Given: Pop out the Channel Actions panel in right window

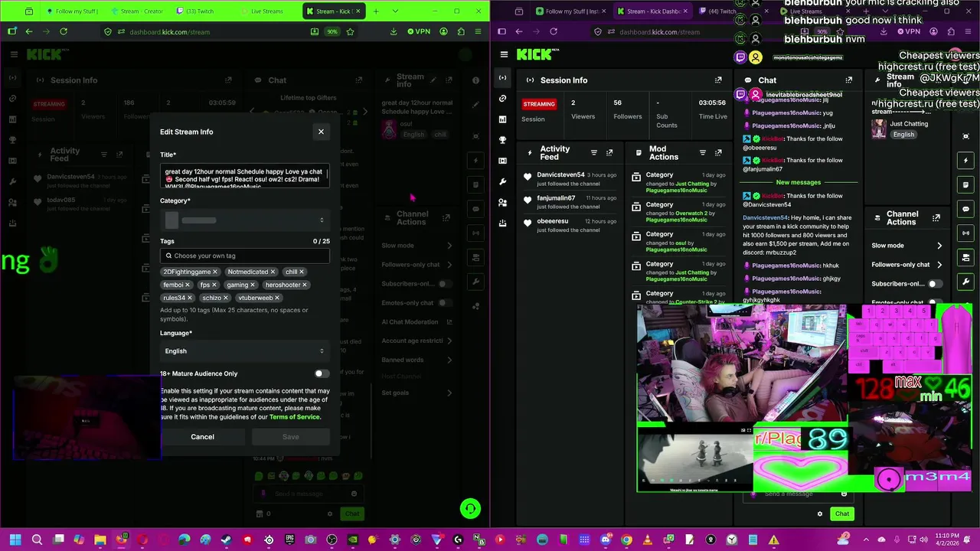Looking at the screenshot, I should [x=936, y=218].
